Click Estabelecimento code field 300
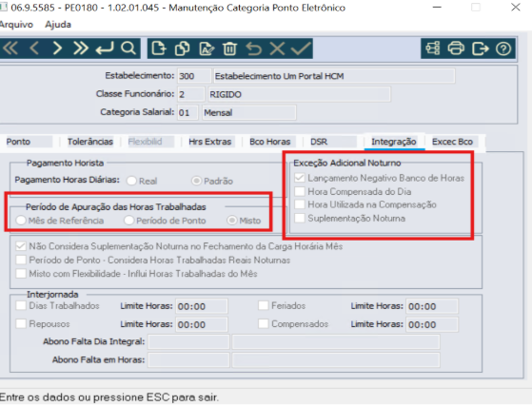This screenshot has width=532, height=406. [194, 76]
